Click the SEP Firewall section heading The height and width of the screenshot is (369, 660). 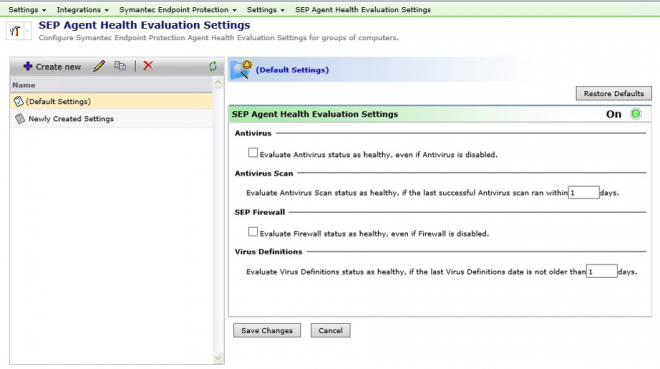260,212
